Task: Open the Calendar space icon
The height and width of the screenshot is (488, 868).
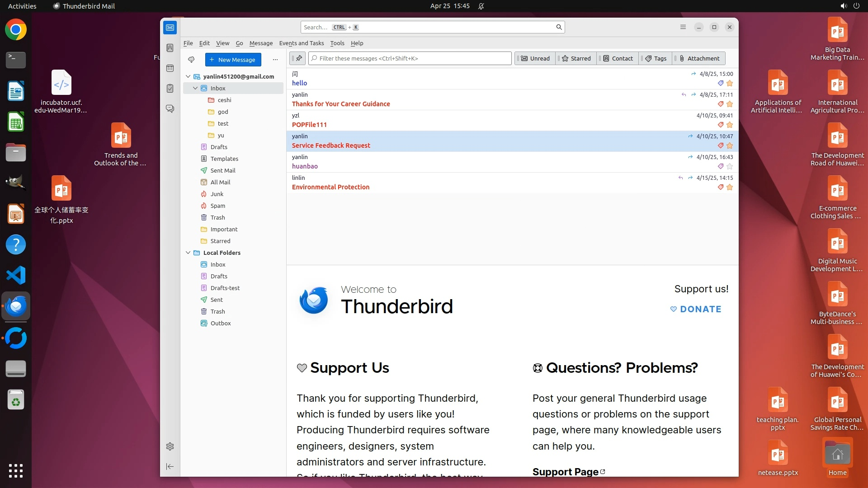Action: (x=170, y=68)
